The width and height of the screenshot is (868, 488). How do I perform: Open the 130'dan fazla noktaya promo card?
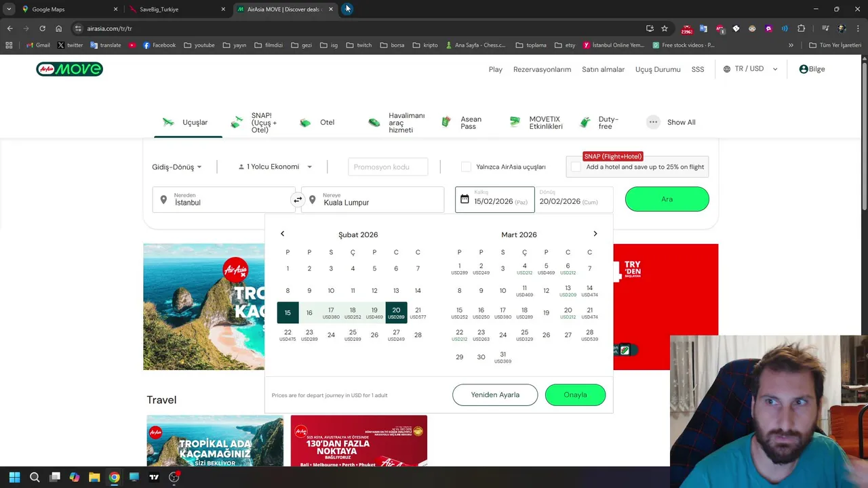[x=359, y=441]
